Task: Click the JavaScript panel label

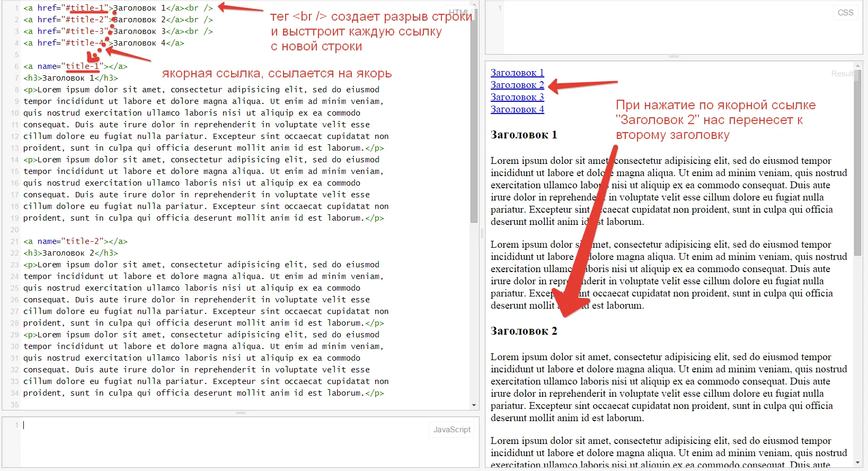Action: pos(451,430)
